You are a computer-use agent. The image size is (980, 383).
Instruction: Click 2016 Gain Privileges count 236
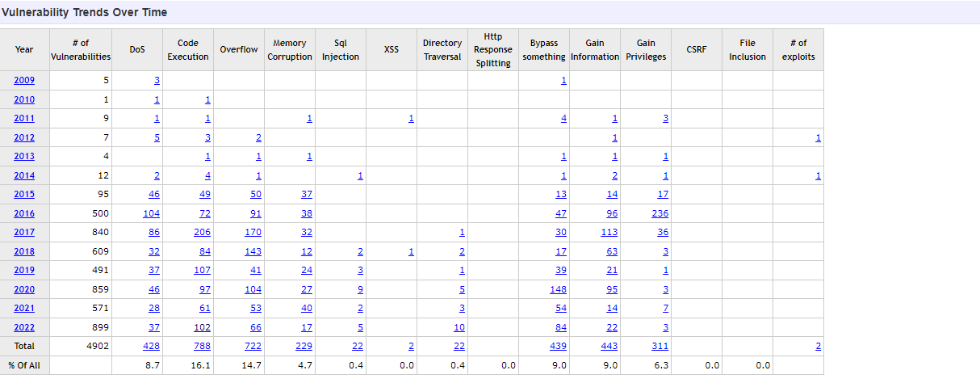[660, 213]
